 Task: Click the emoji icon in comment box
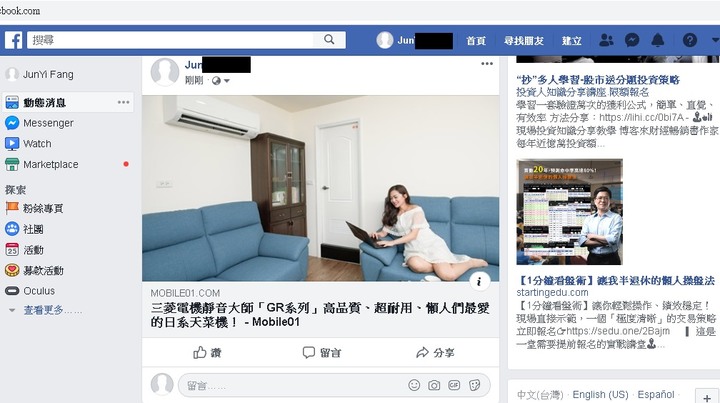[x=414, y=385]
